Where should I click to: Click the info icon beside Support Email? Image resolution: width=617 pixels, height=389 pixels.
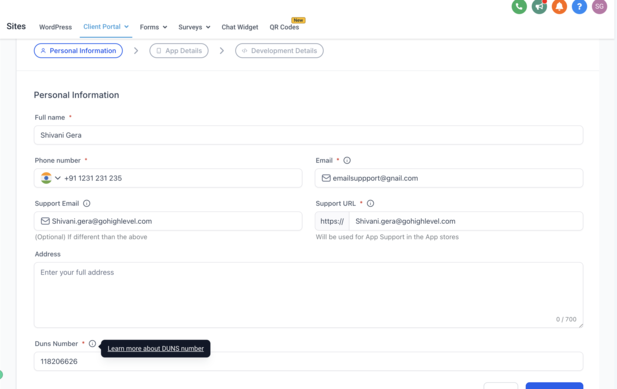87,203
